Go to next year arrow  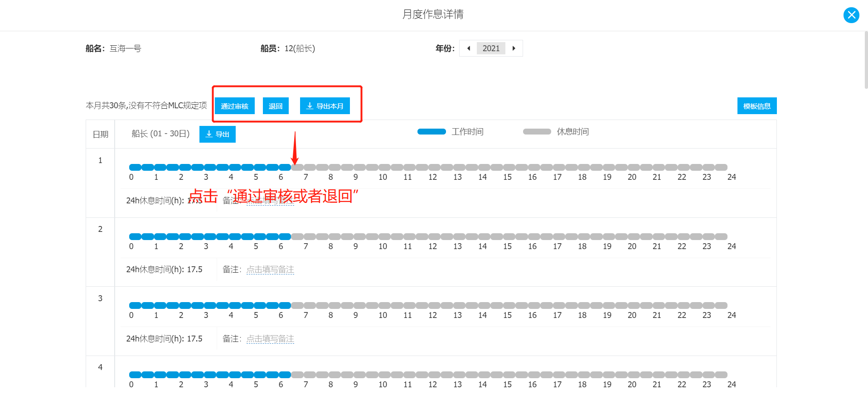(514, 48)
